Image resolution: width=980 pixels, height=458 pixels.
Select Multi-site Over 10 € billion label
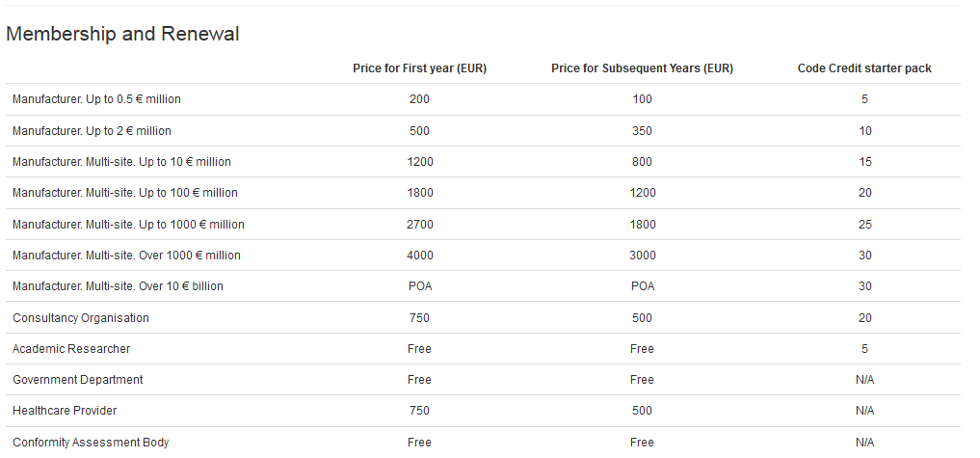point(118,286)
